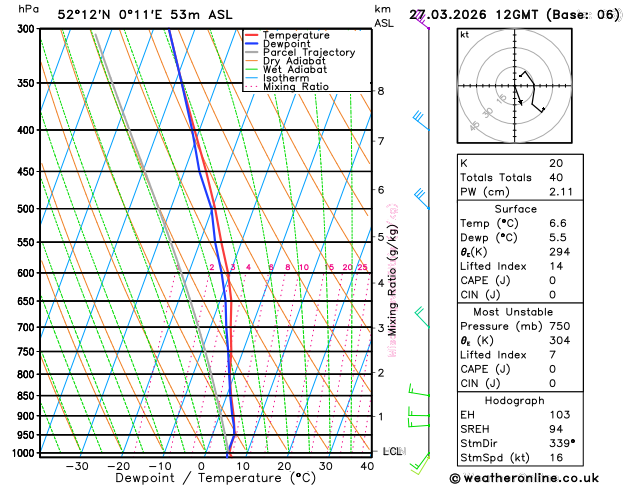Click the 'Pressure (mb)' value 750
The image size is (629, 486).
point(560,326)
